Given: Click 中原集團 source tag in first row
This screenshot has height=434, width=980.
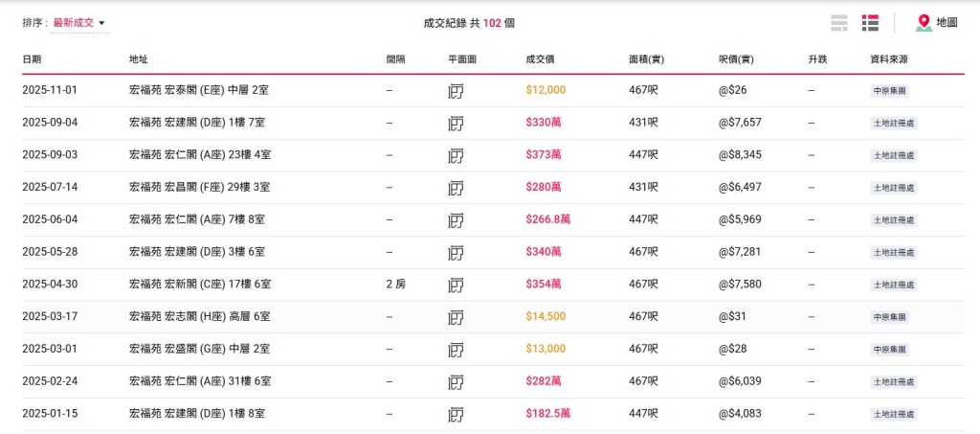Looking at the screenshot, I should 889,91.
